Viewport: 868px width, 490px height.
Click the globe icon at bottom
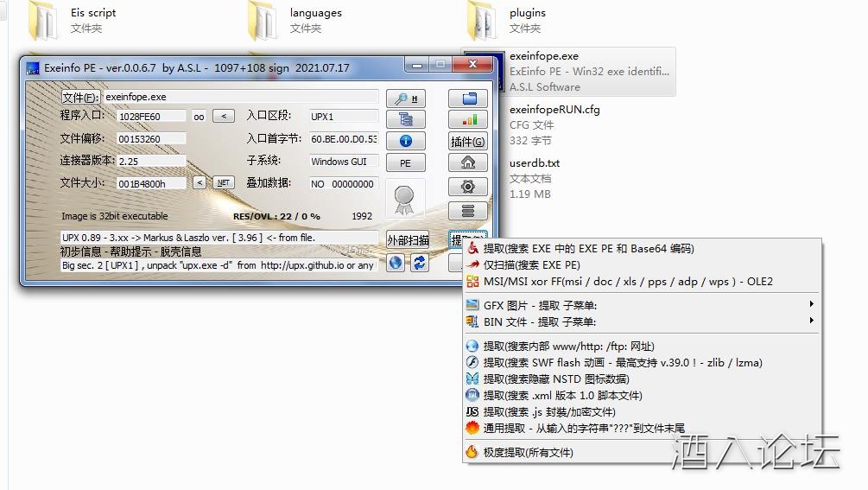[x=396, y=263]
